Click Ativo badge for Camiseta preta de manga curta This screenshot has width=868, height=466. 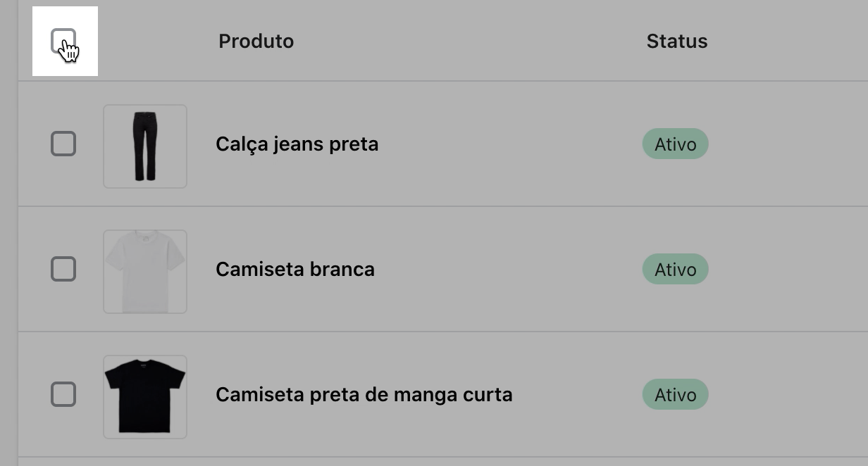point(675,395)
